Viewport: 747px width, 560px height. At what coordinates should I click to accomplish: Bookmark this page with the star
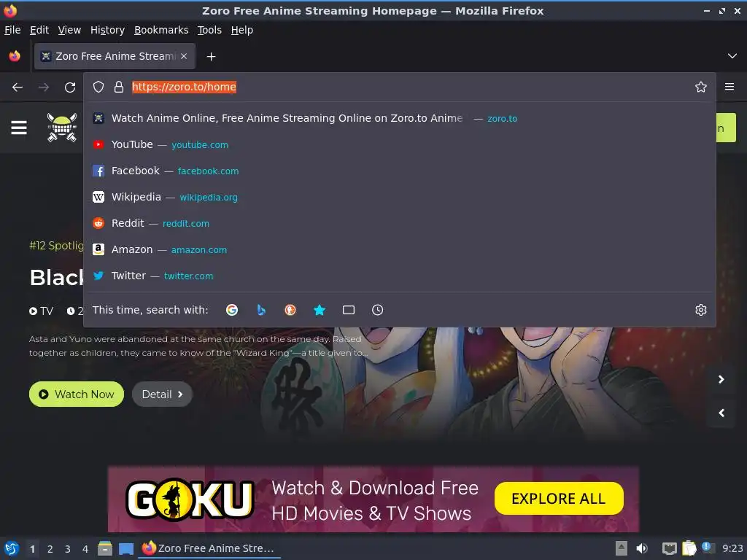tap(701, 87)
